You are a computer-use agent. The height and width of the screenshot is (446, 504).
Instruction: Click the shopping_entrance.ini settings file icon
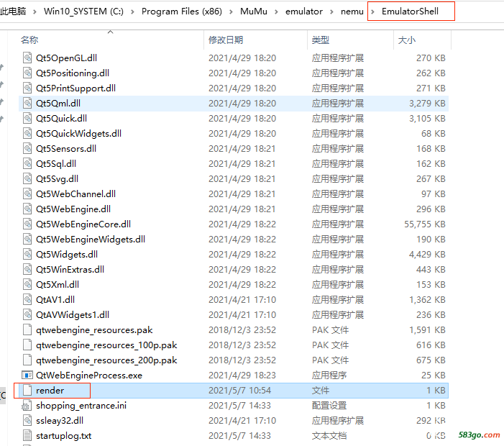(27, 406)
